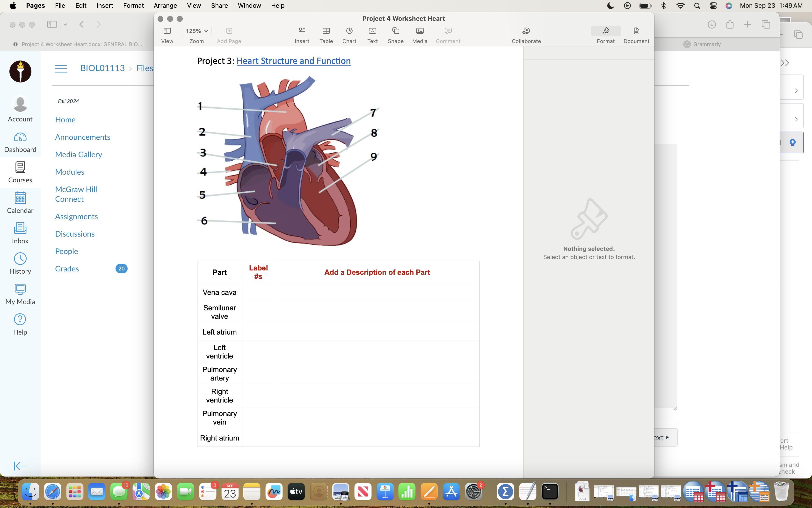Open the Insert menu in menu bar

105,5
